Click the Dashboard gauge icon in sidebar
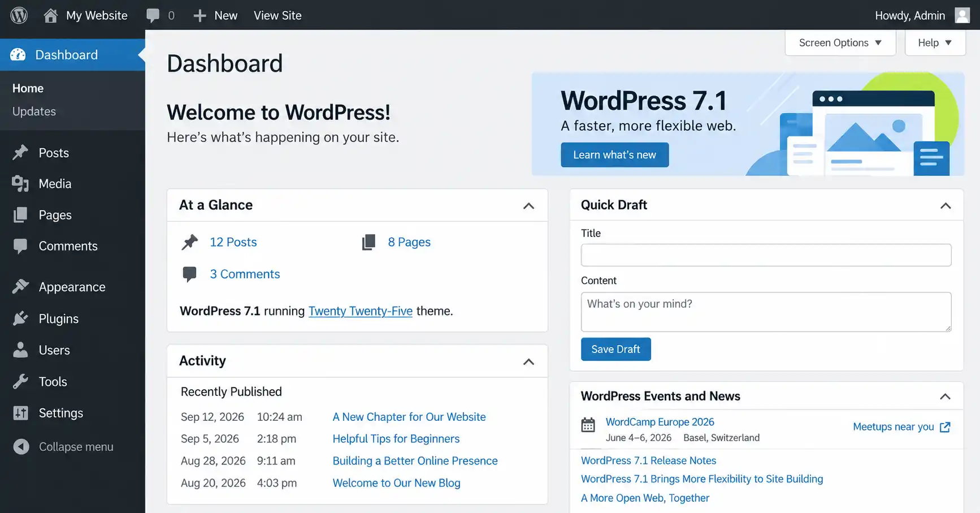Image resolution: width=980 pixels, height=513 pixels. click(x=18, y=55)
